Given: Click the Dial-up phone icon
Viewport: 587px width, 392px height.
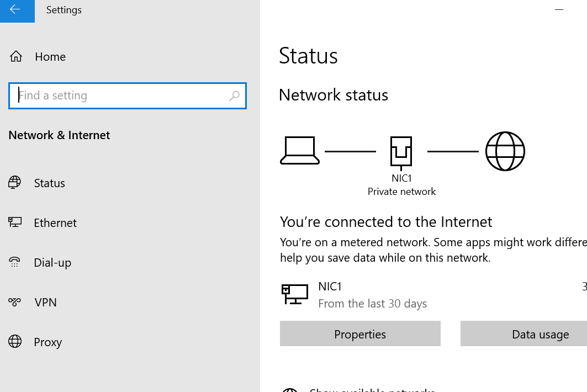Looking at the screenshot, I should click(14, 262).
